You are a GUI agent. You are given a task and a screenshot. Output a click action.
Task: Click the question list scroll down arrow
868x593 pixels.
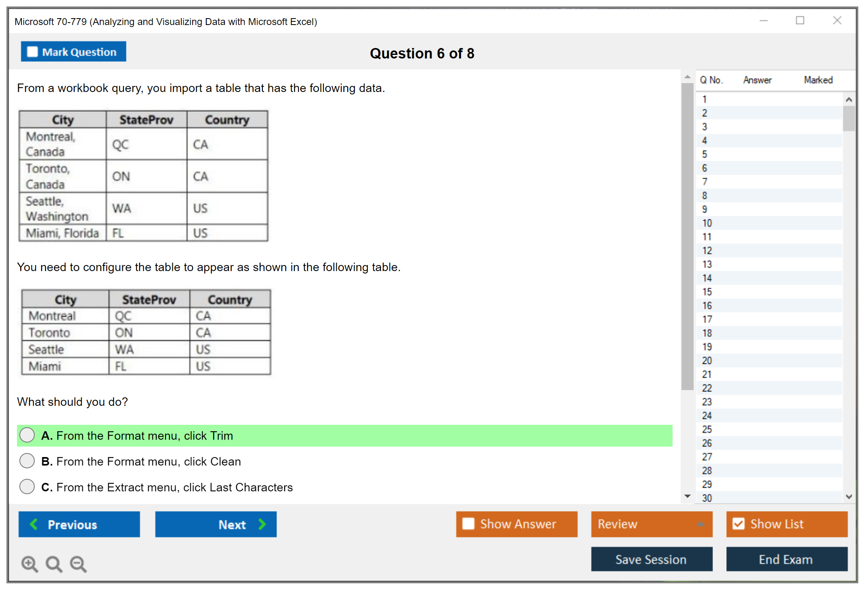[x=849, y=497]
